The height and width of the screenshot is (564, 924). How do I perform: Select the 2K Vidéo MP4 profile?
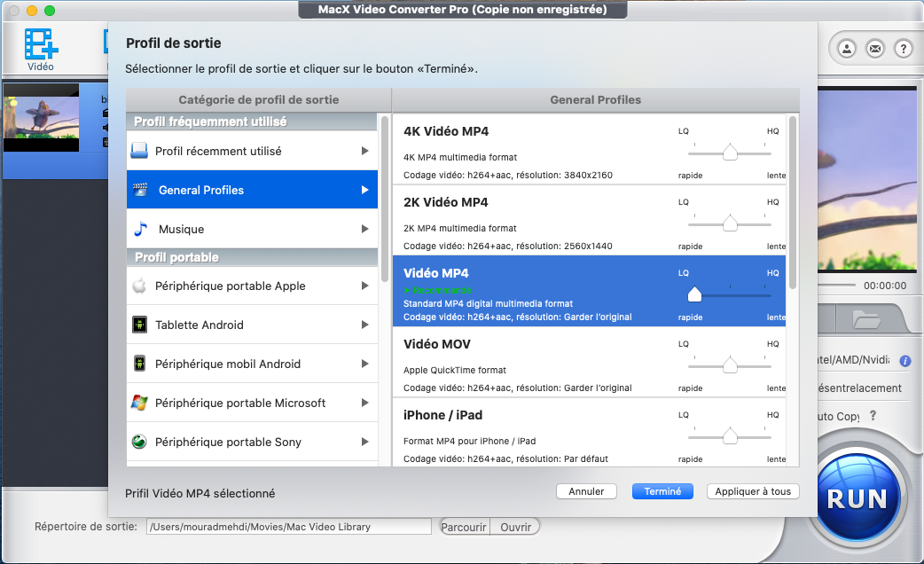point(590,220)
